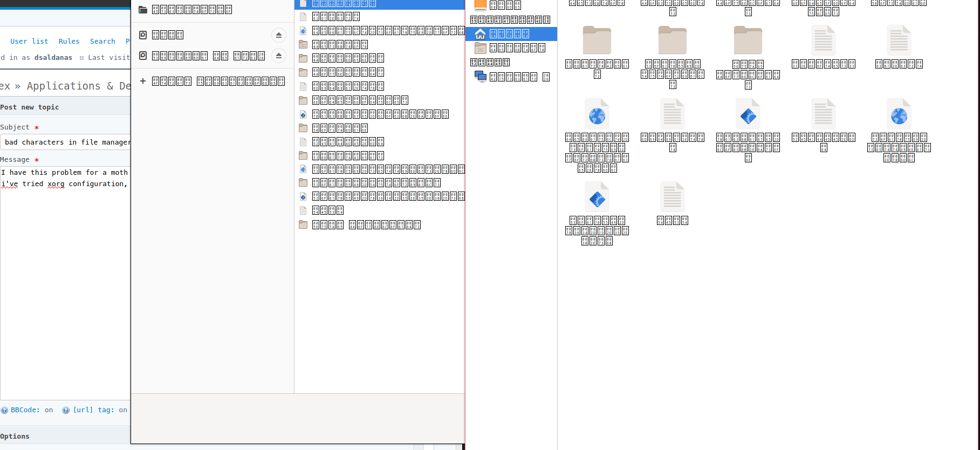The width and height of the screenshot is (980, 450).
Task: Select 'midia.txt' file thumbnail in right window
Action: click(x=673, y=114)
